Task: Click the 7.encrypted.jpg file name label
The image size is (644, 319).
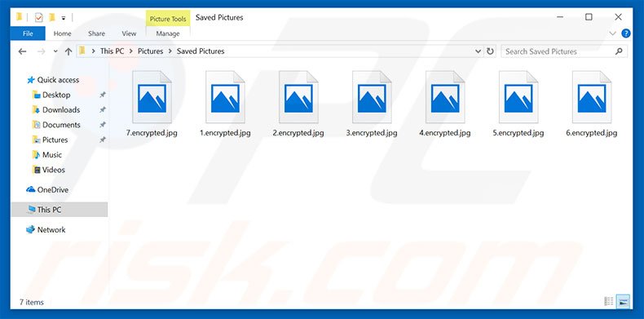Action: click(152, 133)
